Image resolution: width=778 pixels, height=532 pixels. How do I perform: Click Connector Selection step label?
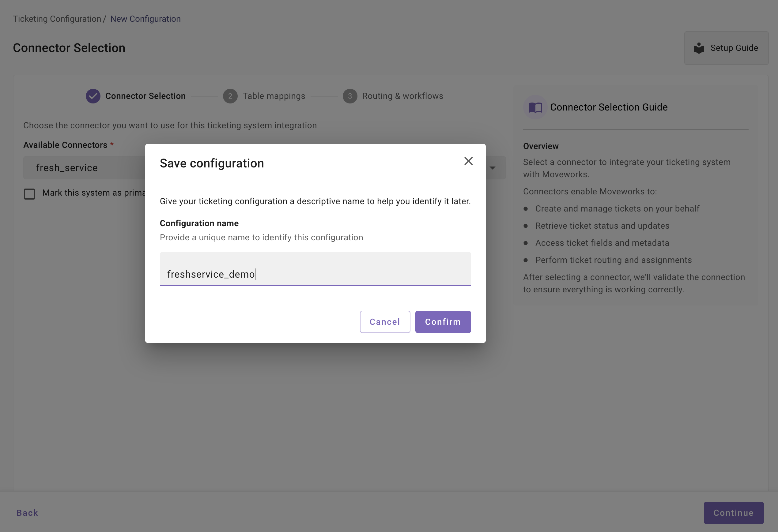point(145,96)
